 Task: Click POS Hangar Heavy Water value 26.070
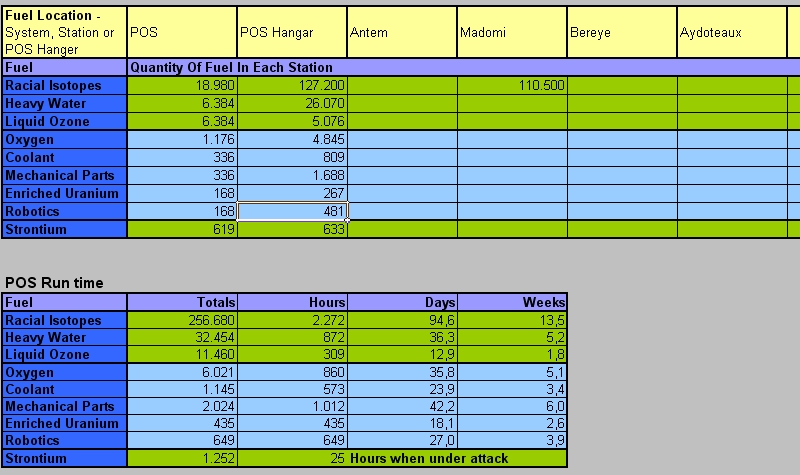(292, 104)
